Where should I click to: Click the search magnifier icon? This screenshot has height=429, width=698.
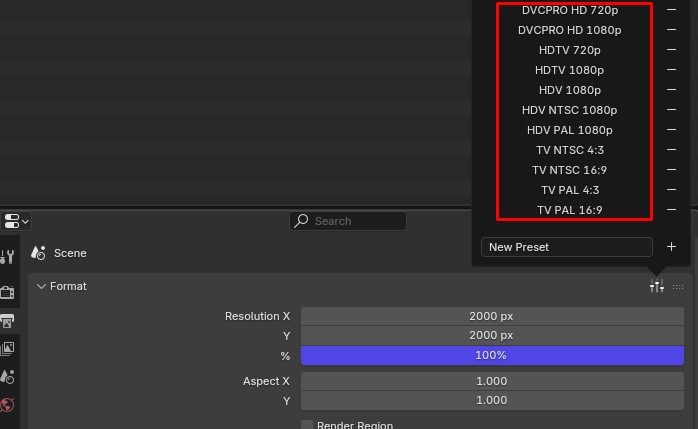(301, 221)
